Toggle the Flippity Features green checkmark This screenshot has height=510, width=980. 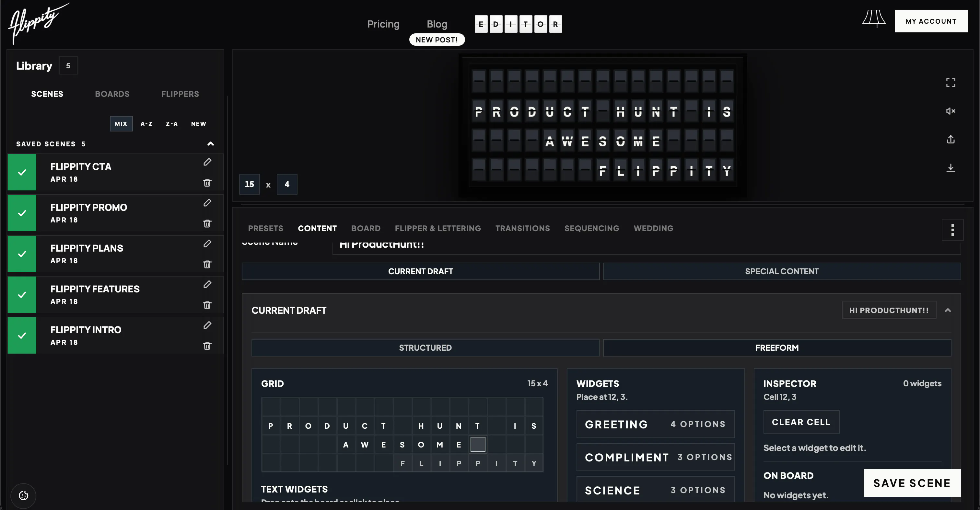point(22,295)
